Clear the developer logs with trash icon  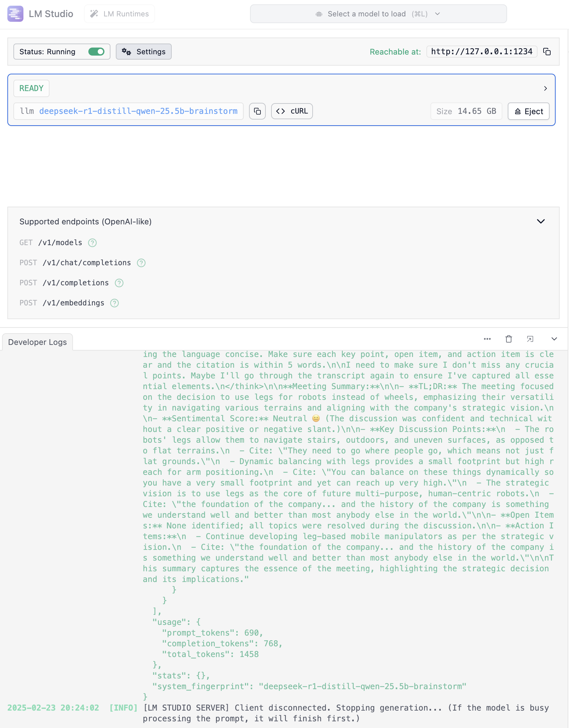[x=509, y=339]
